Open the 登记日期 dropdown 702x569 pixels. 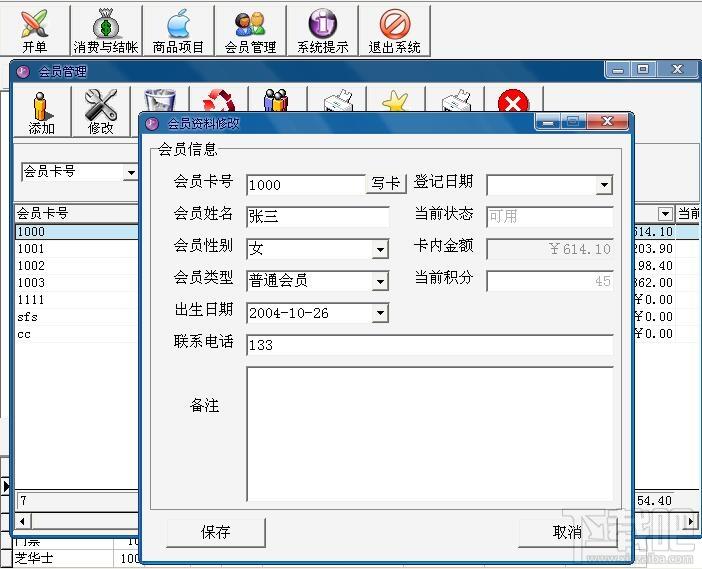[x=604, y=185]
